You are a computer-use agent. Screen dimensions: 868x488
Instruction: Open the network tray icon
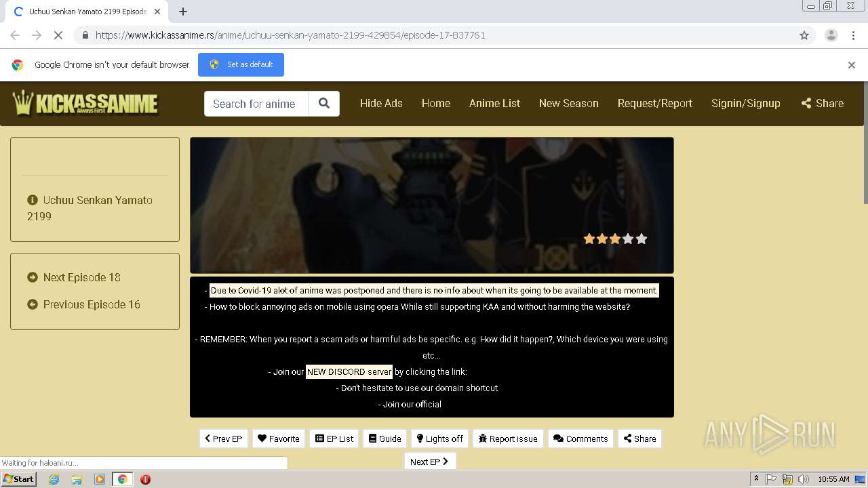(x=787, y=479)
